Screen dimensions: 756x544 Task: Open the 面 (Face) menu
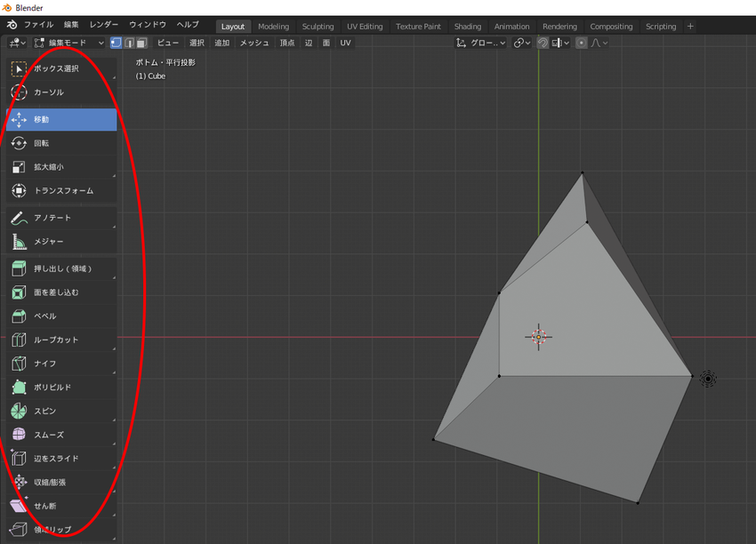click(x=326, y=43)
